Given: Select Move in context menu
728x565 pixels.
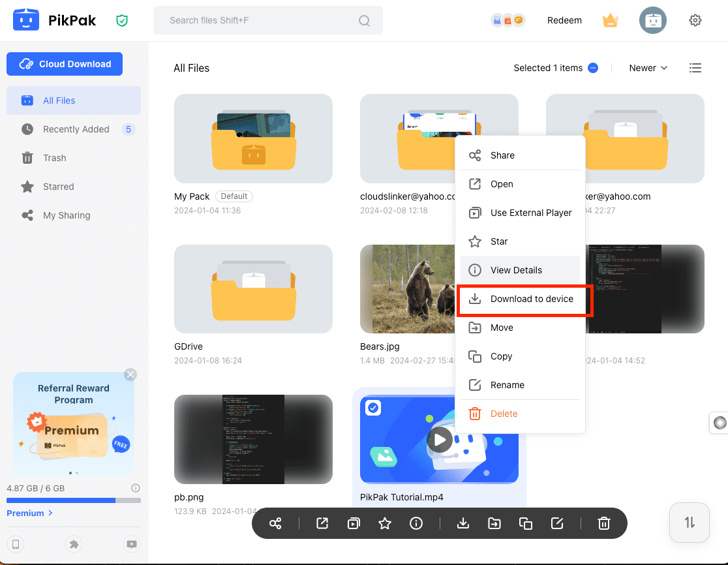Looking at the screenshot, I should pyautogui.click(x=520, y=328).
